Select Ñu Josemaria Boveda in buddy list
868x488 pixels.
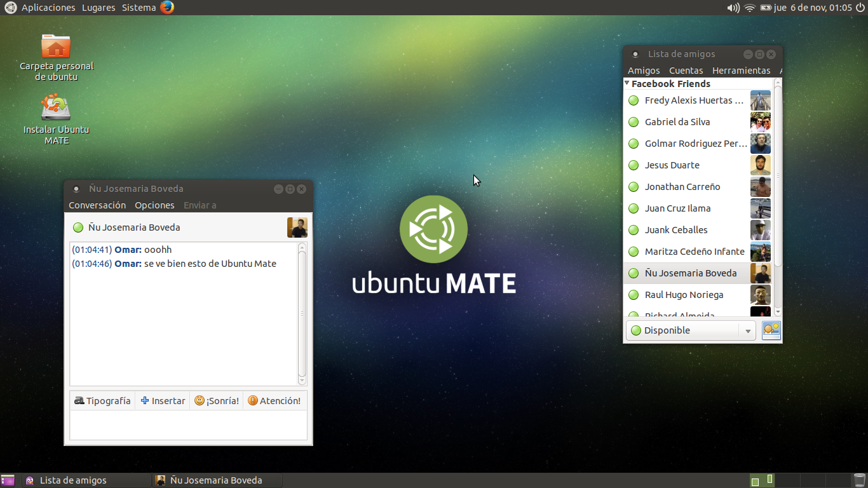point(698,273)
